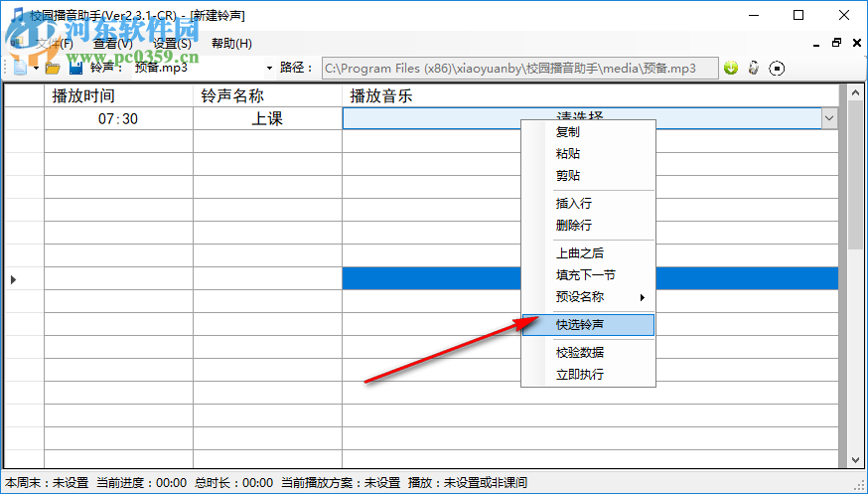Screen dimensions: 868x494
Task: Click the circular stop playback icon
Action: pos(777,69)
